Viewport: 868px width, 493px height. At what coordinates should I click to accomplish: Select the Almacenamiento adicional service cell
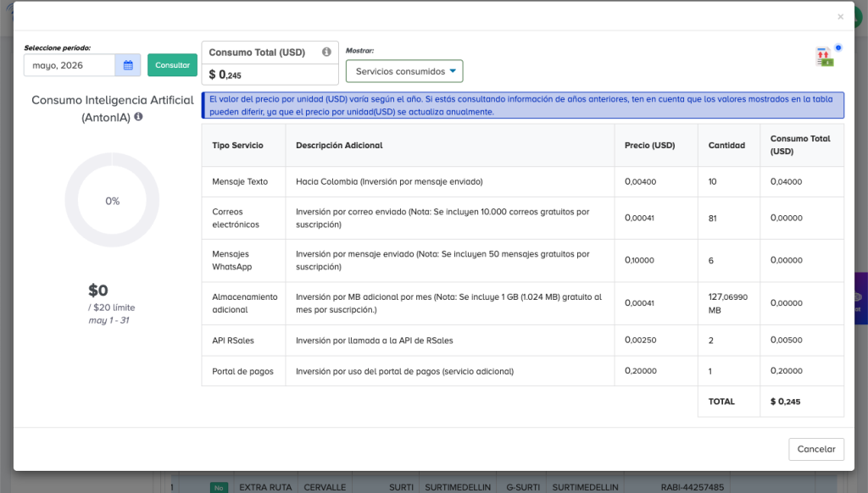[x=243, y=303]
